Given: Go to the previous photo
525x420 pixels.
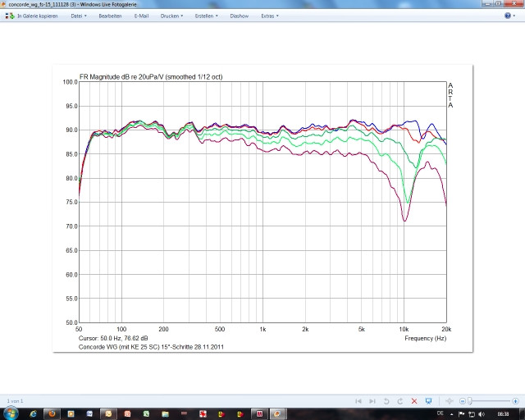Looking at the screenshot, I should [x=358, y=401].
